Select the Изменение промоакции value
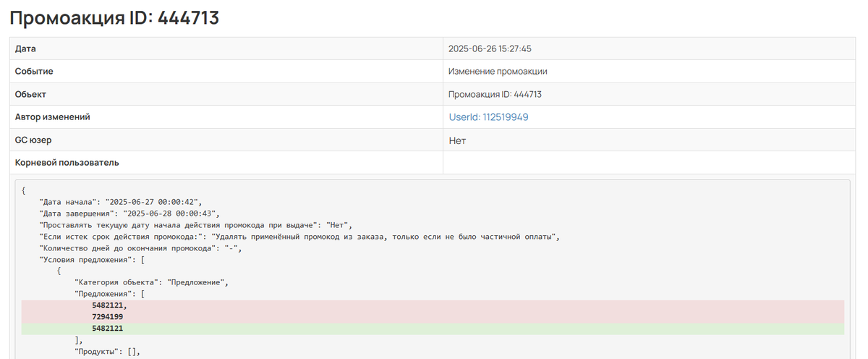 [498, 72]
